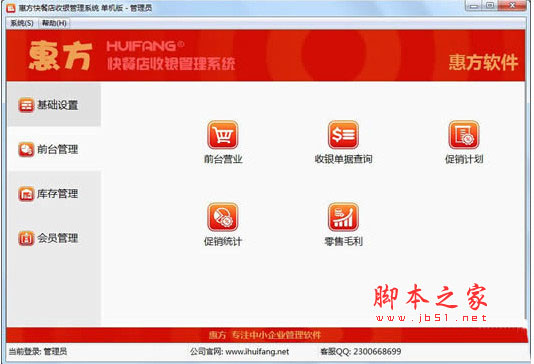Viewport: 534px width, 364px height.
Task: Open the 促销统计 pie chart icon
Action: (223, 217)
